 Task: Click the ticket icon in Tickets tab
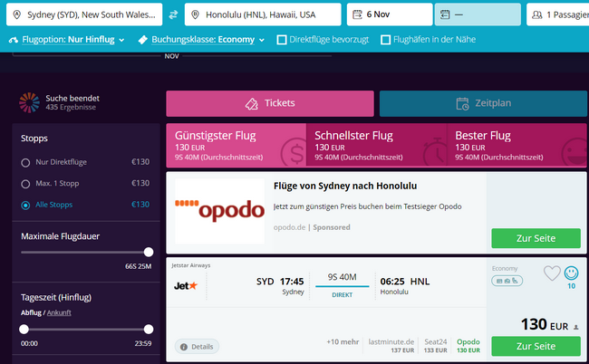(x=252, y=103)
